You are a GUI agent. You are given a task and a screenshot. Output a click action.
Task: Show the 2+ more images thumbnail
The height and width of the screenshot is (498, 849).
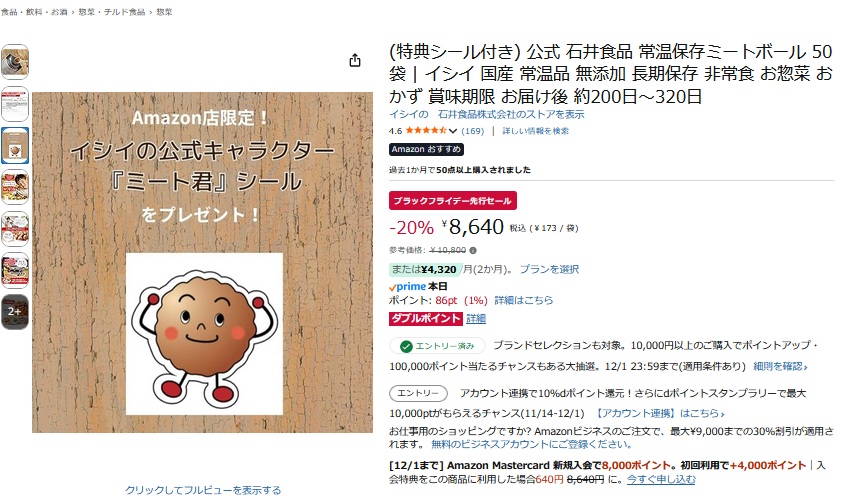[15, 312]
